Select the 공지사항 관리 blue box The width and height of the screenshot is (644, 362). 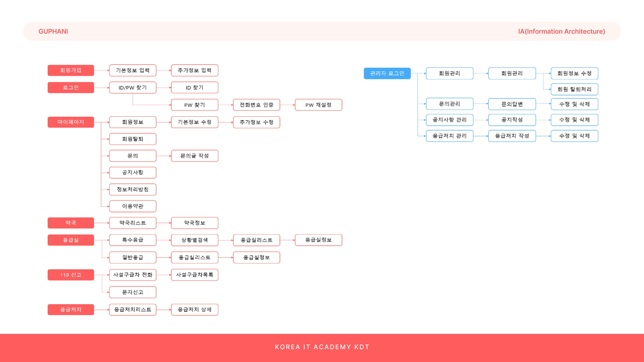[450, 120]
